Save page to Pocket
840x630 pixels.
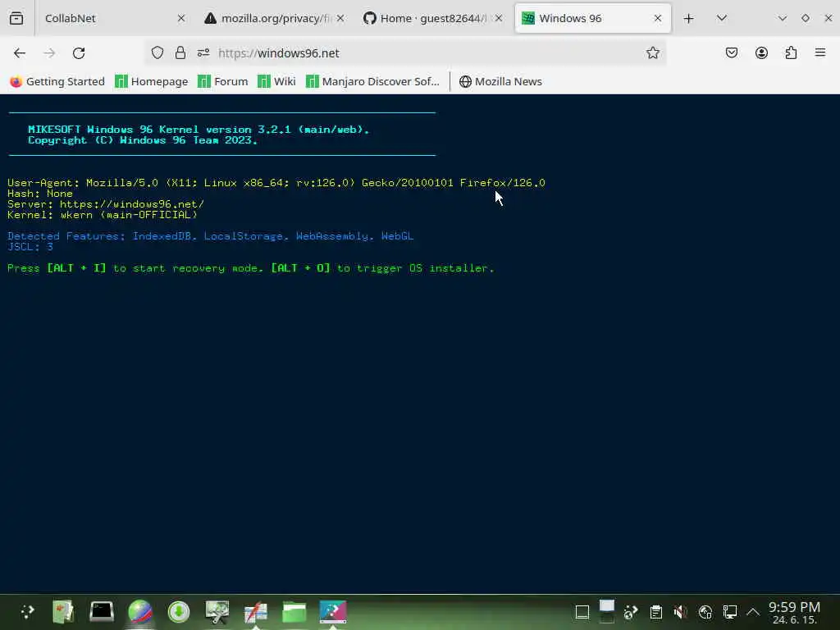(732, 52)
